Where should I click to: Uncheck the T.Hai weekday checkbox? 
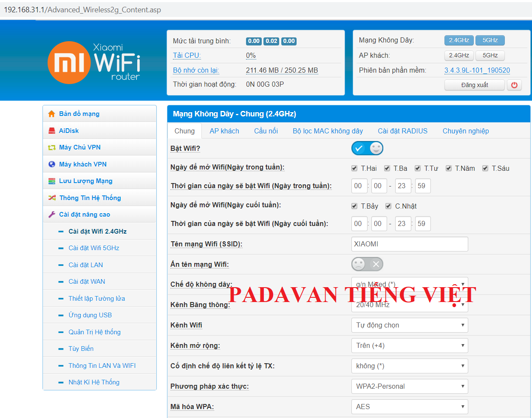click(354, 169)
